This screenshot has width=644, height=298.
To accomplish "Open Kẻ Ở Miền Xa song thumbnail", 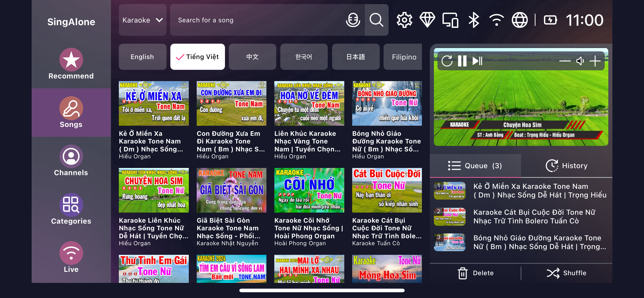I will pyautogui.click(x=154, y=103).
